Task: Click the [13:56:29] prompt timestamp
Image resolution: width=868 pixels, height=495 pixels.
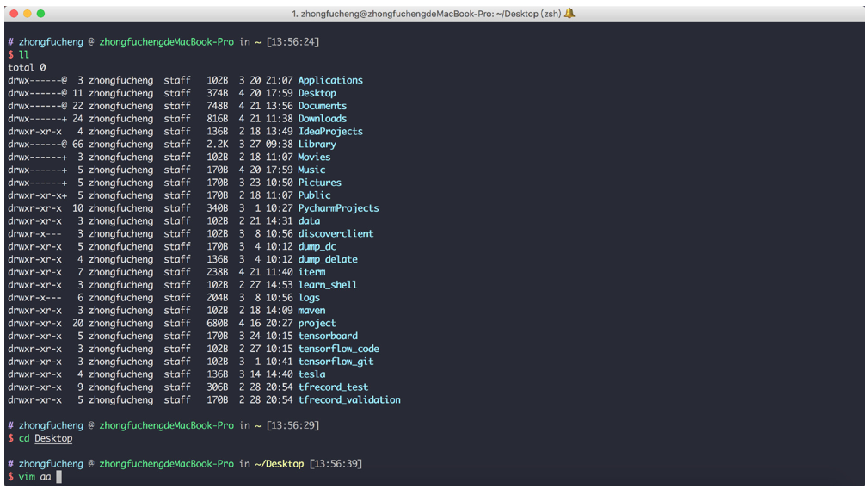Action: [292, 425]
